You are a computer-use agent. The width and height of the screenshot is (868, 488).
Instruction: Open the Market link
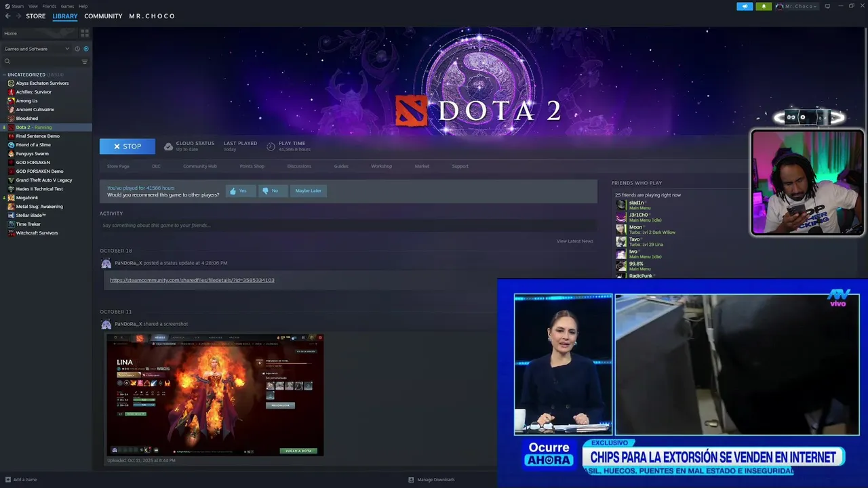pos(422,166)
